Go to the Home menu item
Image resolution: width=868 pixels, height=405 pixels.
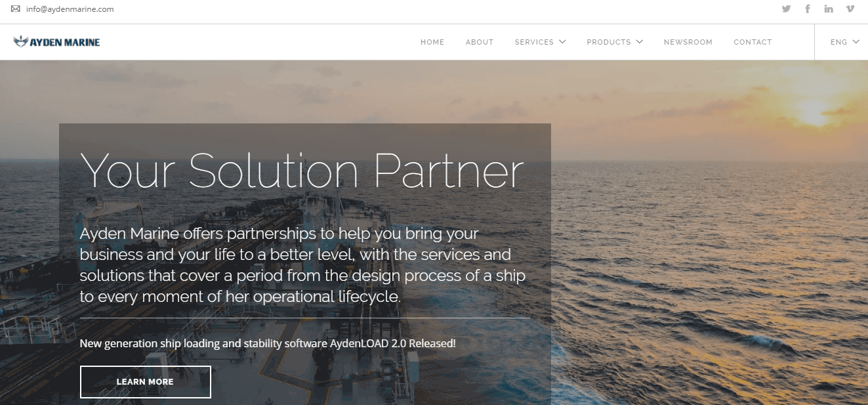[x=432, y=42]
